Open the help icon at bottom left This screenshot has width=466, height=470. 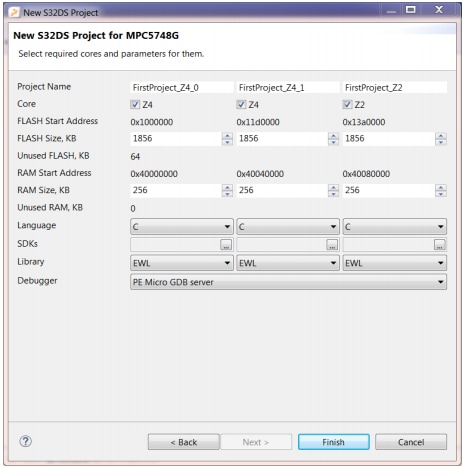pos(25,441)
